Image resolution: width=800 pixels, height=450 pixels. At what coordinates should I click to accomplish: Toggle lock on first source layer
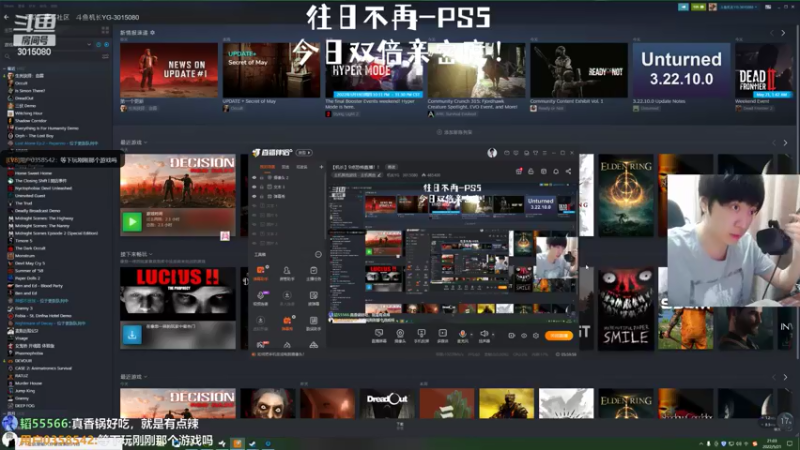pyautogui.click(x=262, y=178)
